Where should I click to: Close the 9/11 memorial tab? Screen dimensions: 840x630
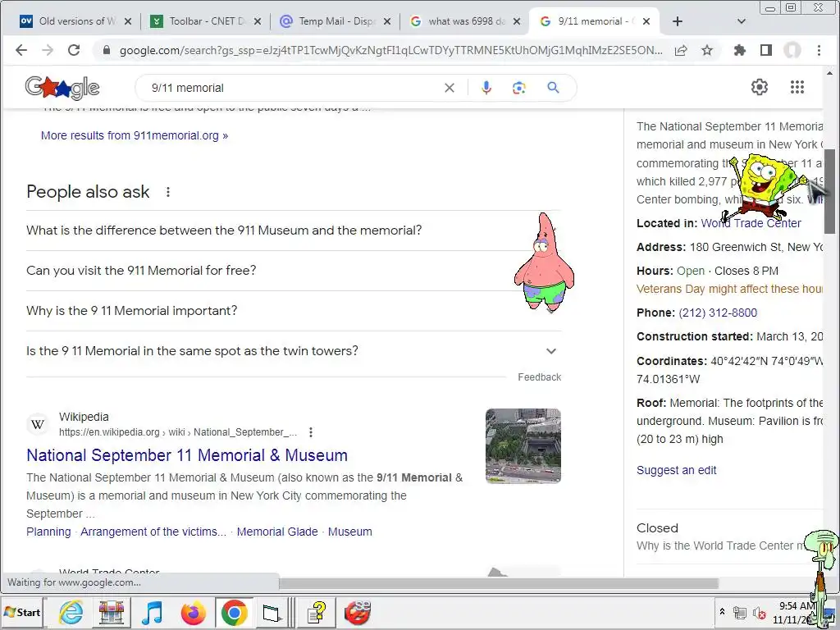(x=646, y=21)
